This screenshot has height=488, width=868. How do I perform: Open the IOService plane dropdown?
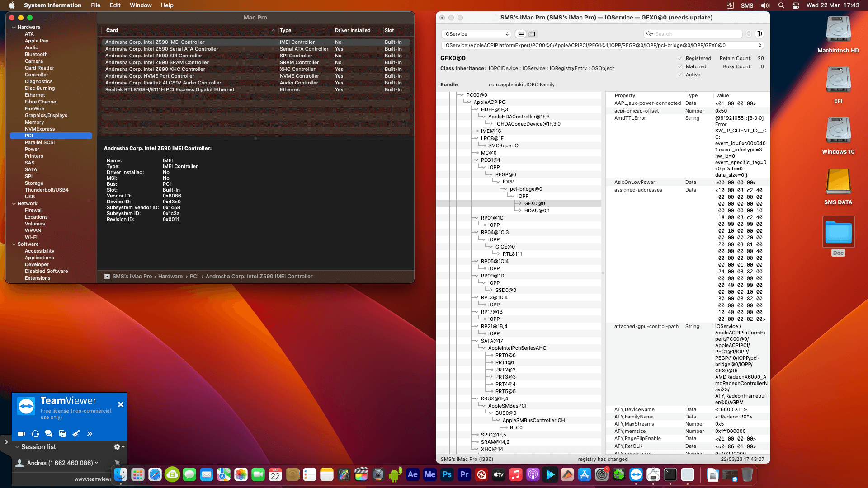(x=476, y=34)
